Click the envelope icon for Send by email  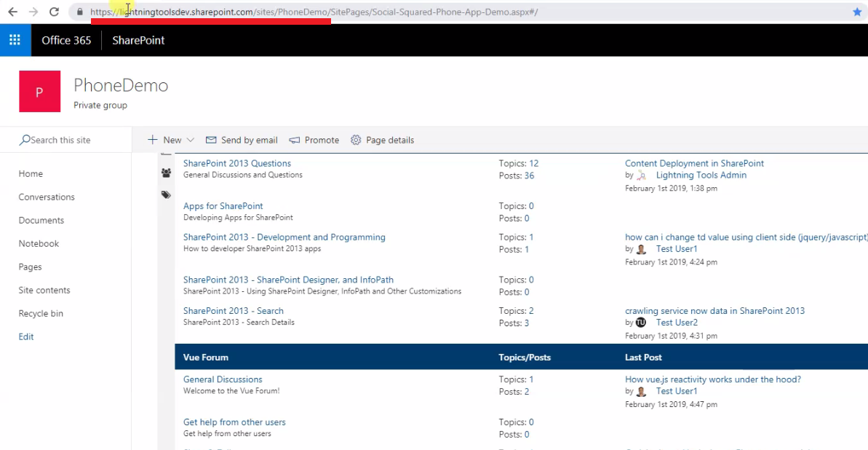[211, 141]
